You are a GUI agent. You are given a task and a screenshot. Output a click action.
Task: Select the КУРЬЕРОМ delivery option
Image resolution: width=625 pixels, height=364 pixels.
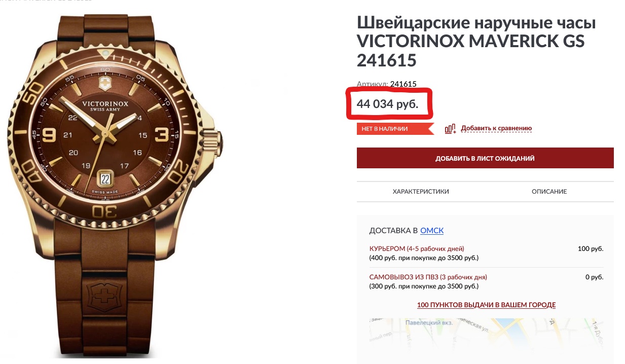417,249
